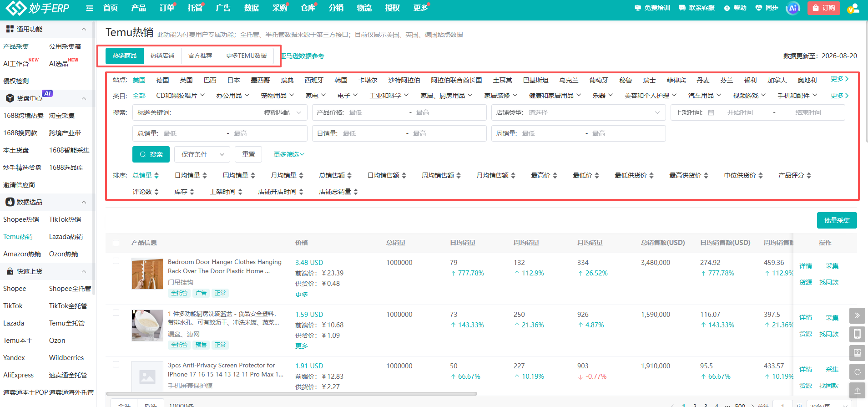Screen dimensions: 868x407
Task: Expand the 汽车用品 category dropdown
Action: pyautogui.click(x=705, y=96)
